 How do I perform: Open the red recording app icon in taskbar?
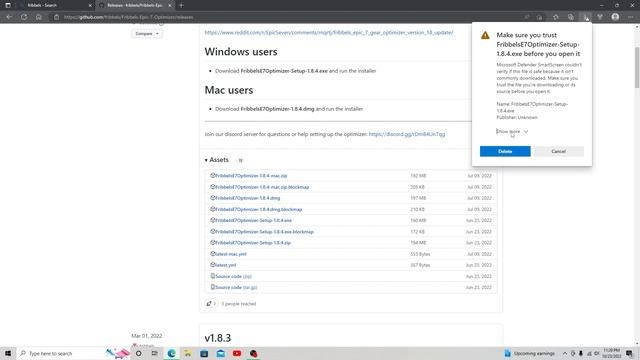253,353
